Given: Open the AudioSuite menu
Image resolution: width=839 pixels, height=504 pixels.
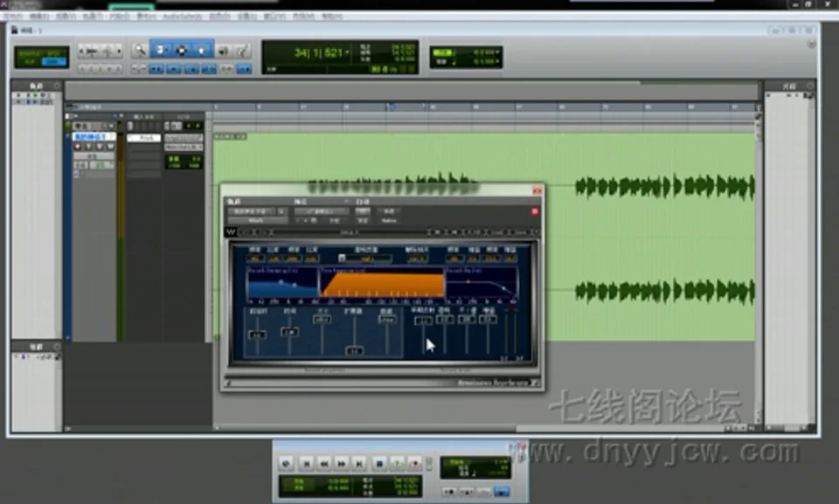Looking at the screenshot, I should click(183, 16).
